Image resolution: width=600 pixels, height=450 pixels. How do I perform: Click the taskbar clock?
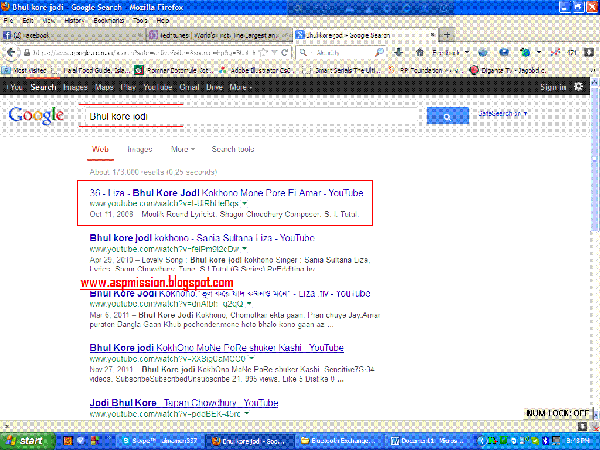578,441
